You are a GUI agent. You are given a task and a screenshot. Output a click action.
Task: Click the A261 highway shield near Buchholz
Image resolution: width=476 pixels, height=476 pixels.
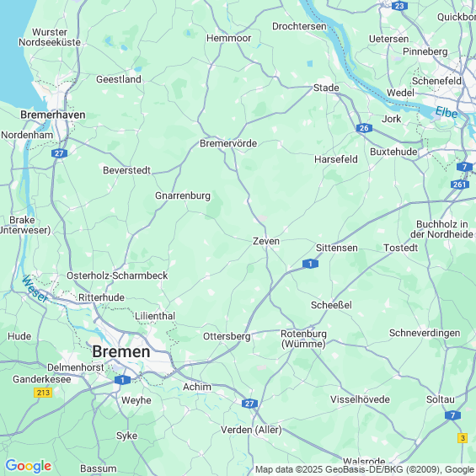tap(460, 185)
